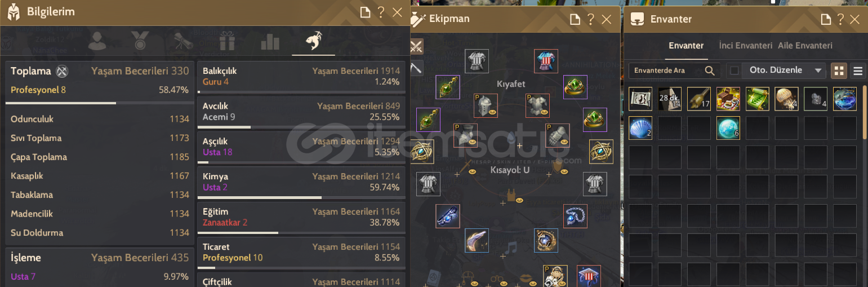Switch to İnci Envanteri tab
The image size is (868, 287).
(x=745, y=46)
